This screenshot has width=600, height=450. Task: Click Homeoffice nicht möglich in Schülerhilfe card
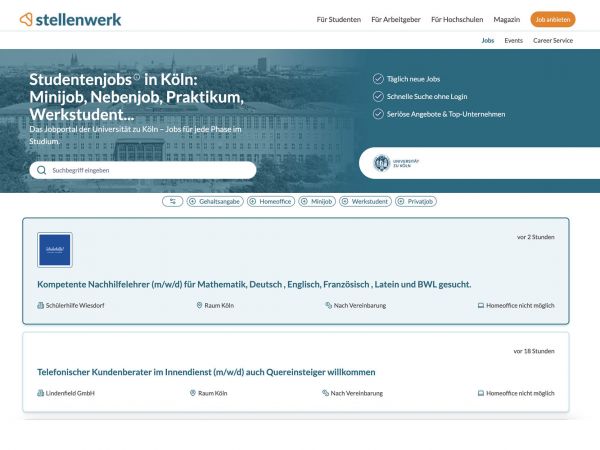tap(520, 305)
